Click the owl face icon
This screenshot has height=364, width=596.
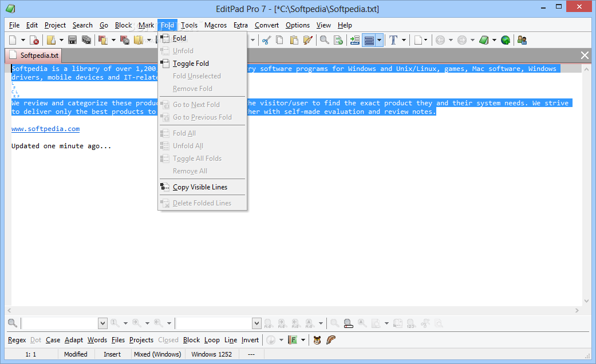[x=317, y=340]
